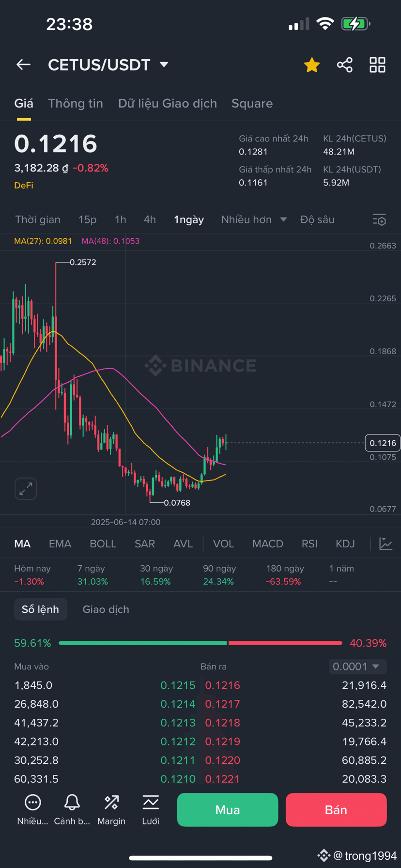Select ask price 0.1221
Image resolution: width=401 pixels, height=868 pixels.
coord(223,779)
